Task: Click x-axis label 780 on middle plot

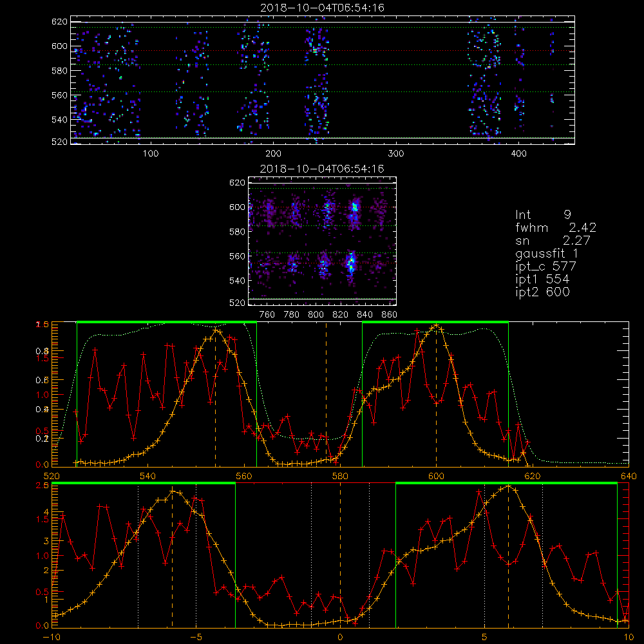Action: pos(292,315)
